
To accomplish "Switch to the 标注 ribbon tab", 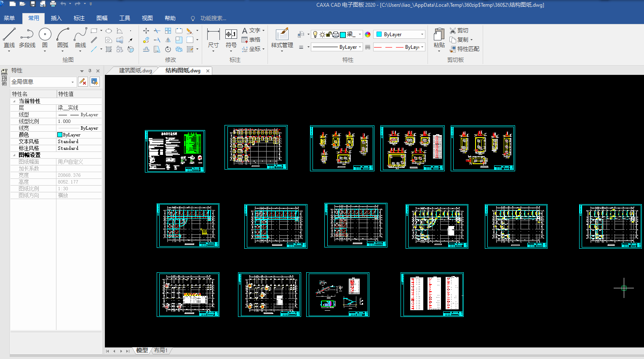I will [79, 18].
